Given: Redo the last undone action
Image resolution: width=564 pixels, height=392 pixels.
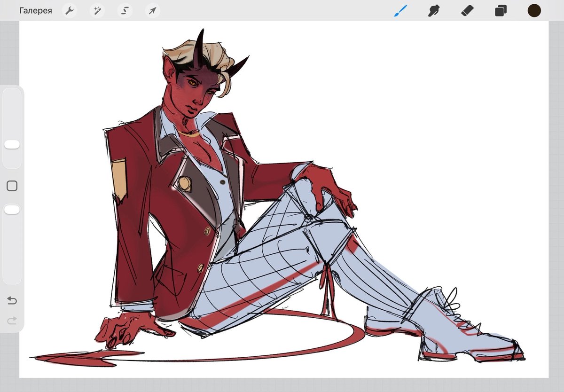Looking at the screenshot, I should (x=12, y=321).
